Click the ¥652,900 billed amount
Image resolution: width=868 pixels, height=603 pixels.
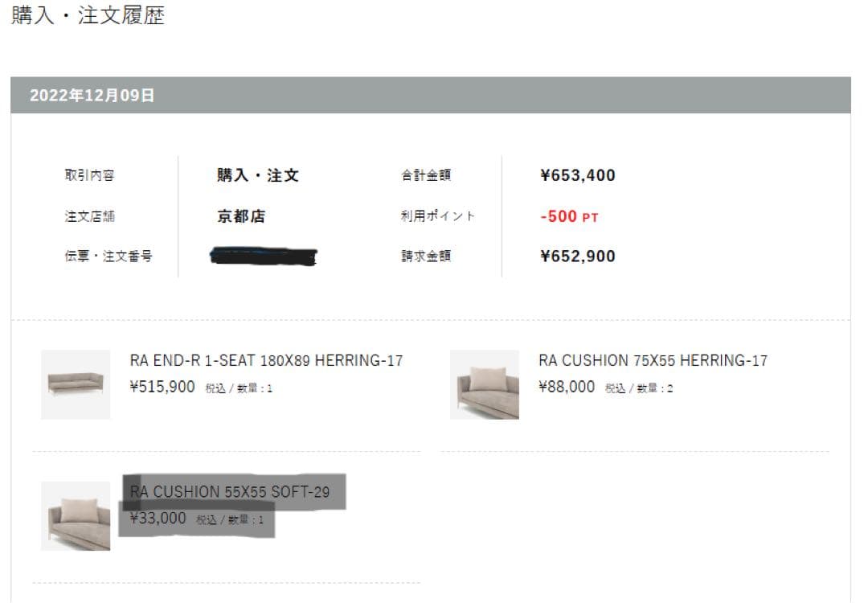pyautogui.click(x=578, y=256)
